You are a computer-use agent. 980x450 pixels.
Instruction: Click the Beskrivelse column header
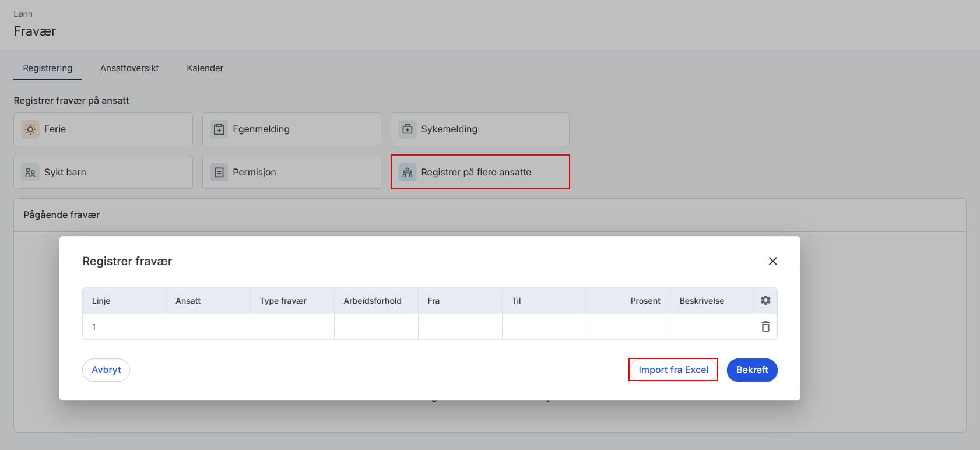[712, 301]
